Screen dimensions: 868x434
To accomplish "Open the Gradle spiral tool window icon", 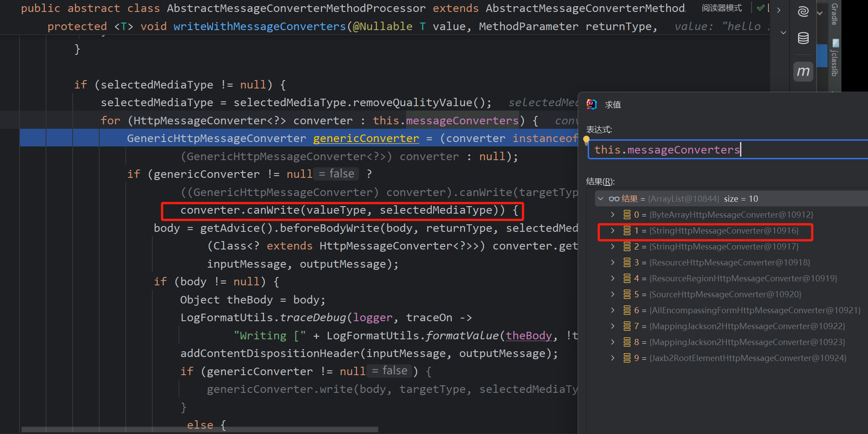I will [x=803, y=12].
